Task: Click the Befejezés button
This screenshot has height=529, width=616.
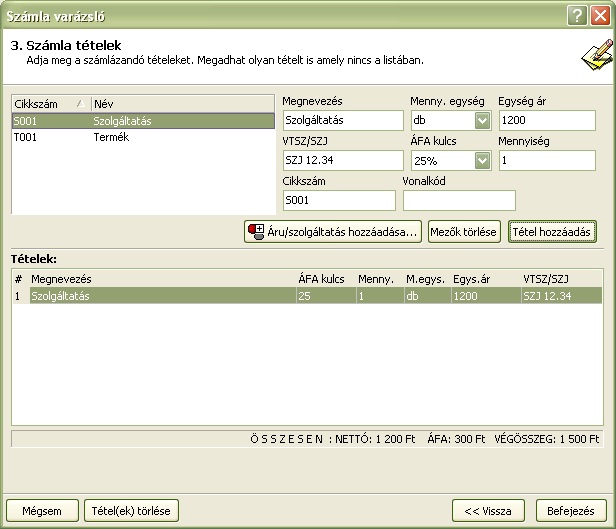Action: 571,510
